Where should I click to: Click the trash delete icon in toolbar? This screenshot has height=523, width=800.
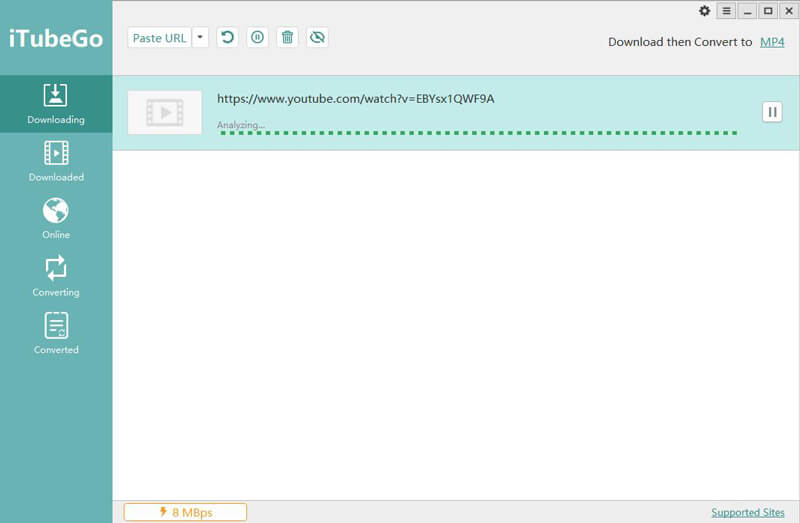click(x=287, y=37)
